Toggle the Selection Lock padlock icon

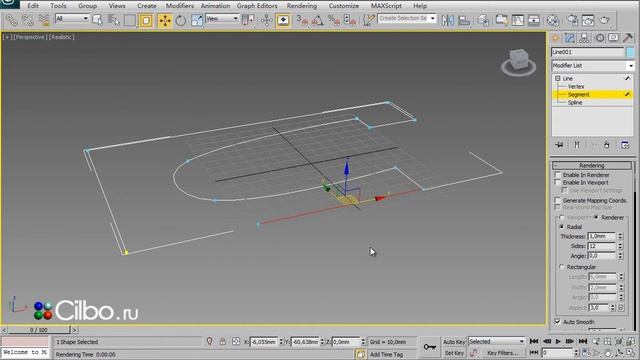[222, 341]
